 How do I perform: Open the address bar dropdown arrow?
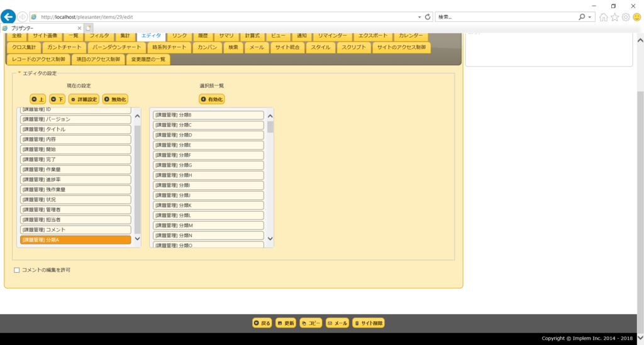[x=419, y=17]
